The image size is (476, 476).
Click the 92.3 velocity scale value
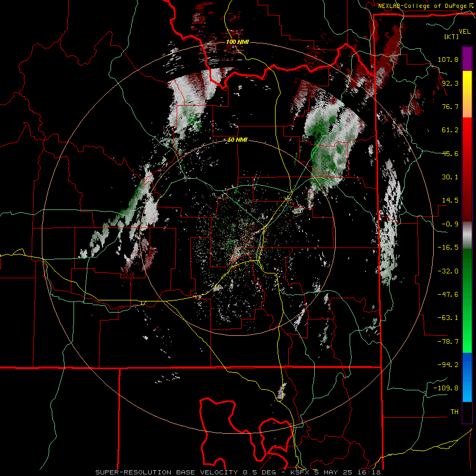click(x=450, y=83)
